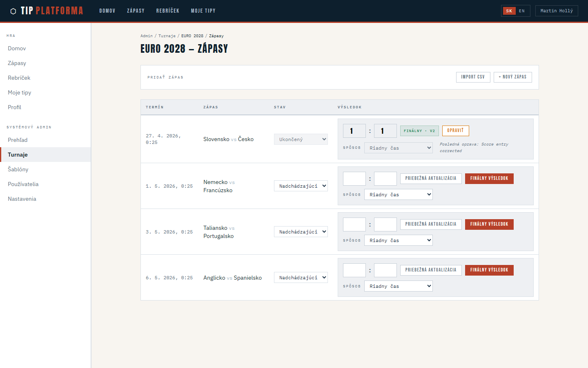Open status dropdown for Nemecko vs Francúzsko
This screenshot has width=588, height=368.
tap(301, 186)
